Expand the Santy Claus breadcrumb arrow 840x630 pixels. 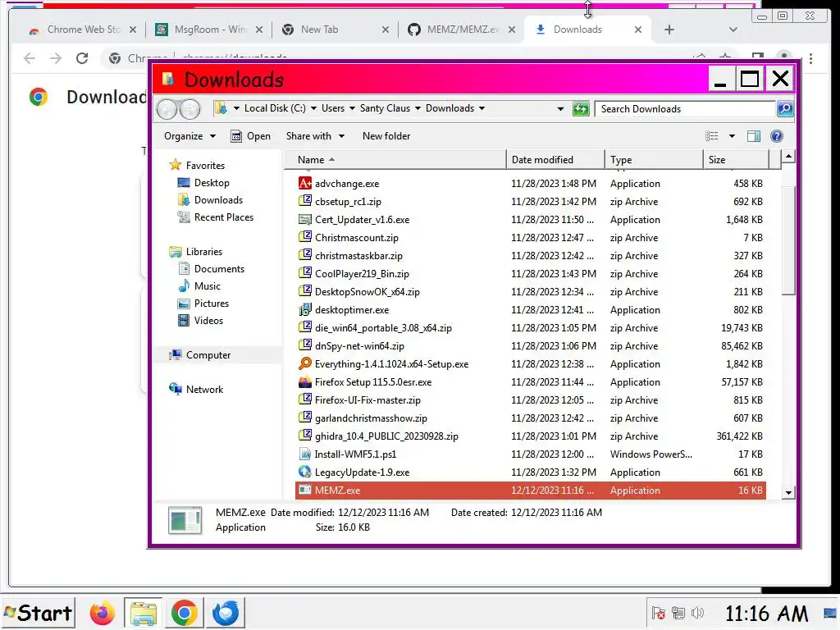[x=418, y=108]
